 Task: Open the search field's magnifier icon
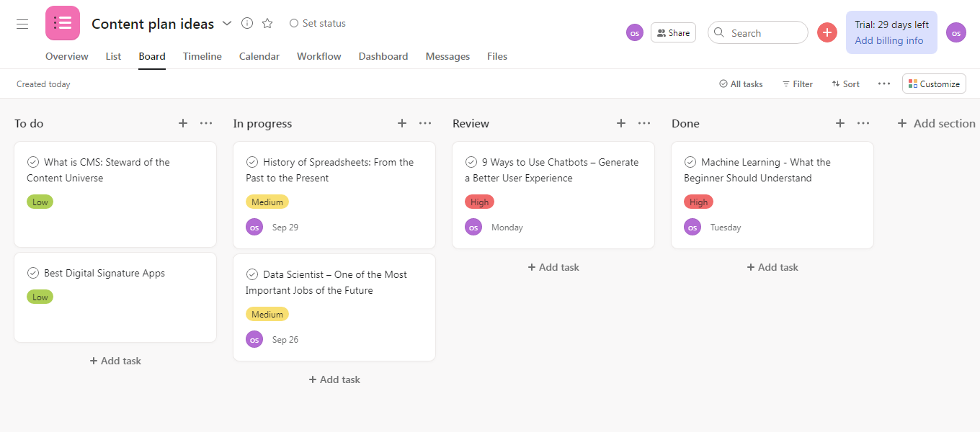718,32
